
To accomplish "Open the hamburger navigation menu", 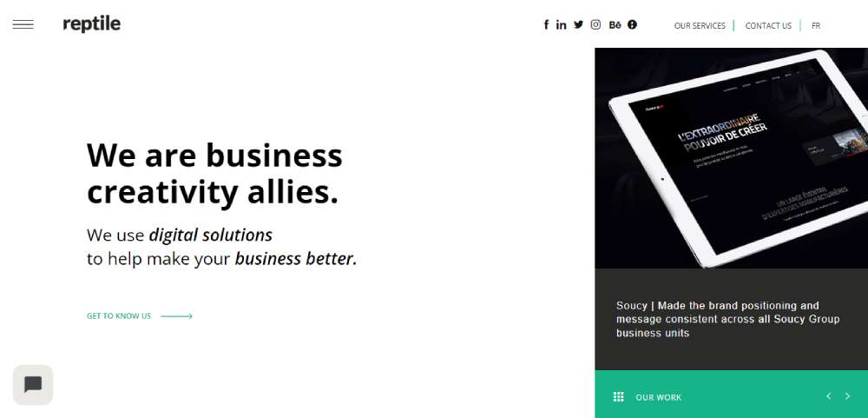I will click(23, 24).
